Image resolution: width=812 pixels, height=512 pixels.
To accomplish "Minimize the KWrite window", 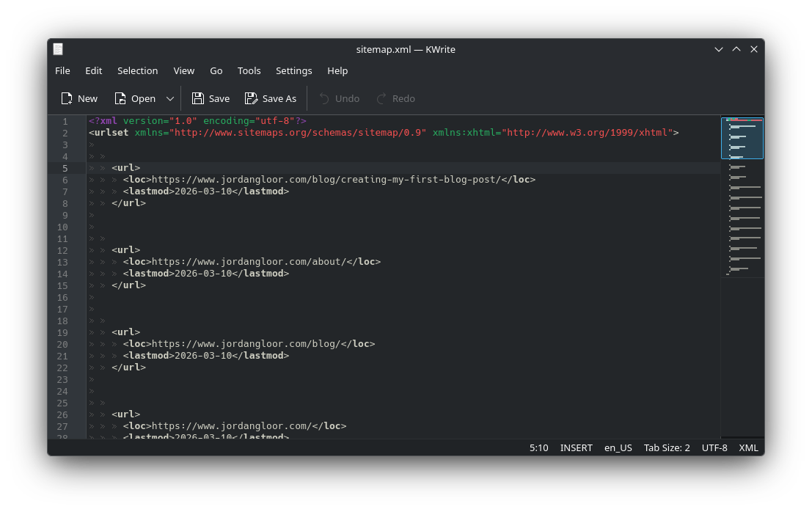I will (x=719, y=49).
